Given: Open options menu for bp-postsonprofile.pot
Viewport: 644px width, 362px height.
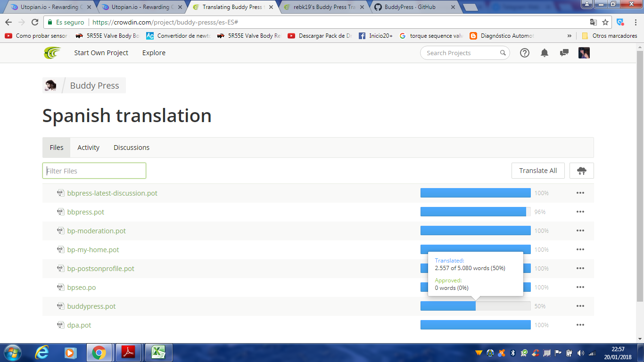Looking at the screenshot, I should pos(580,268).
